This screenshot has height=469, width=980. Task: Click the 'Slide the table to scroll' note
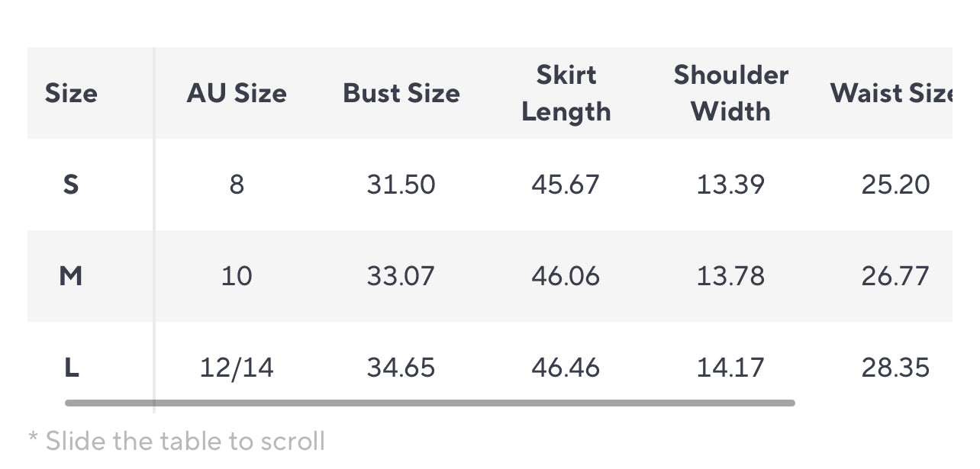click(x=177, y=441)
